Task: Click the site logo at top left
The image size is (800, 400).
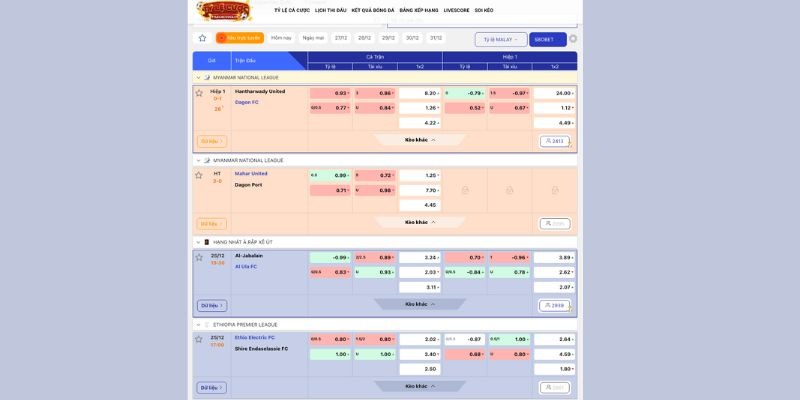Action: pos(225,11)
